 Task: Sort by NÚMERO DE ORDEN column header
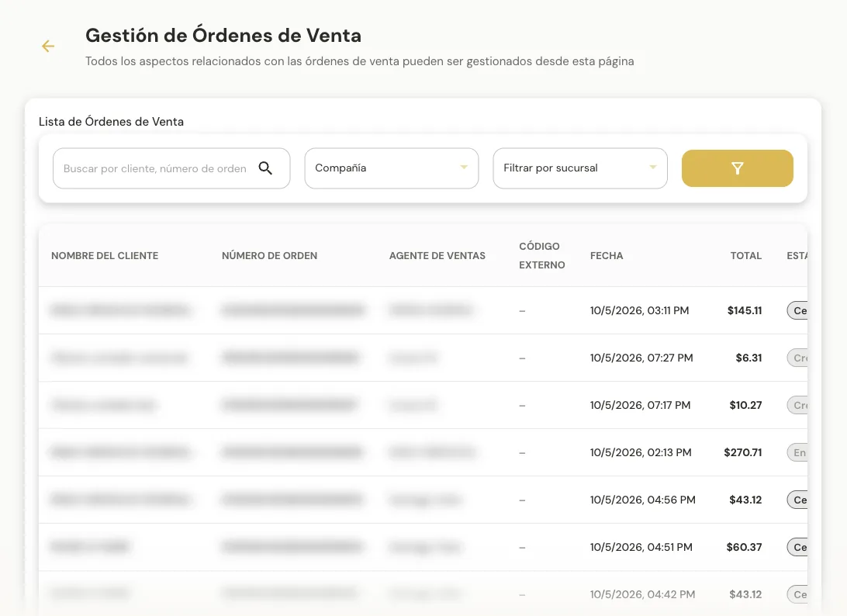[x=270, y=255]
